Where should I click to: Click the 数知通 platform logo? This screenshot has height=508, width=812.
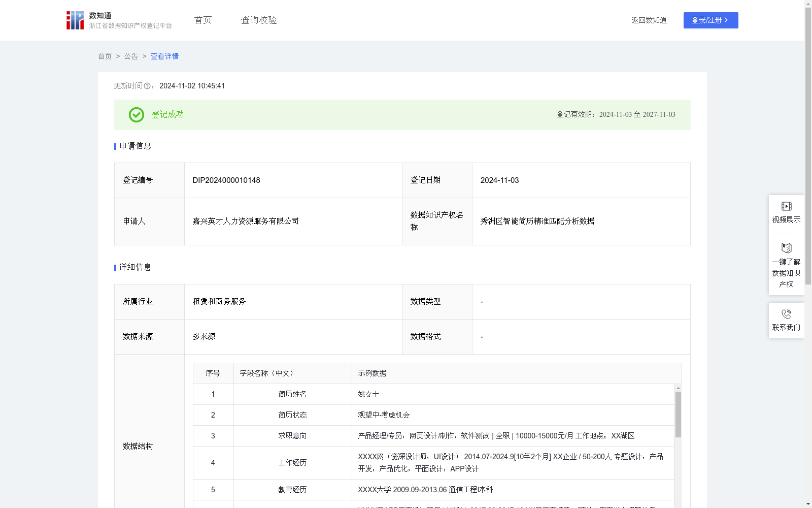[x=75, y=20]
